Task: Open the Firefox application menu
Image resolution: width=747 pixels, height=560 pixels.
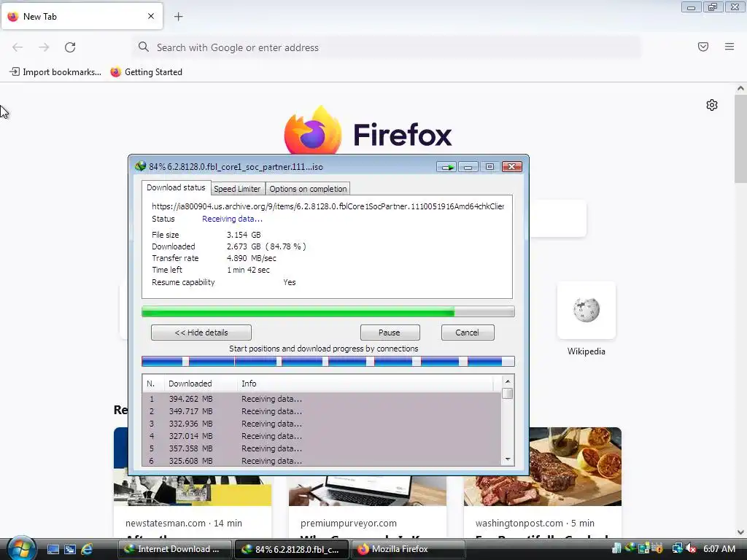Action: [x=729, y=47]
